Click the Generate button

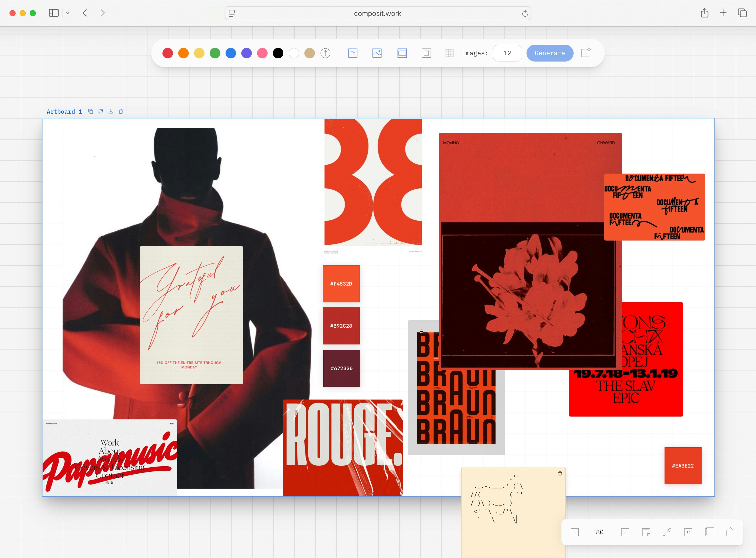click(x=550, y=53)
